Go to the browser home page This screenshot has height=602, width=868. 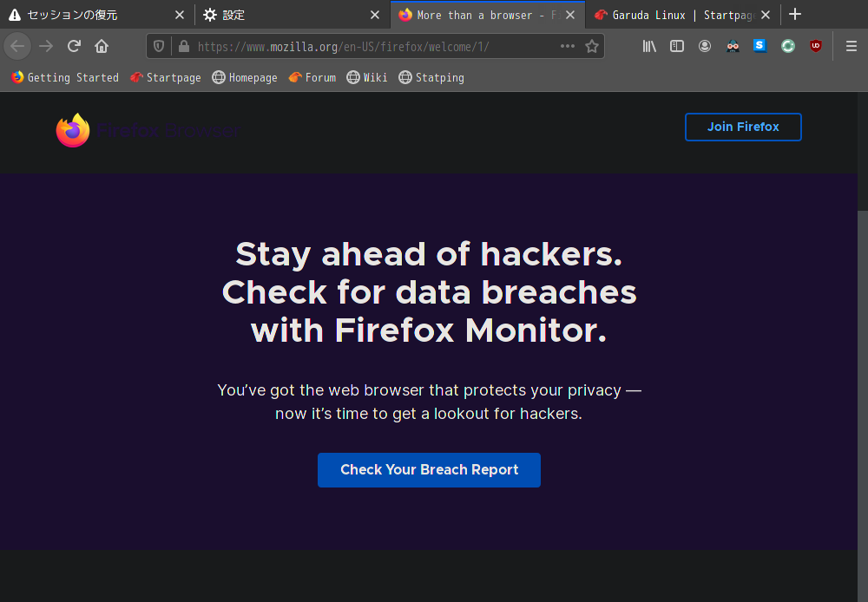[x=102, y=46]
